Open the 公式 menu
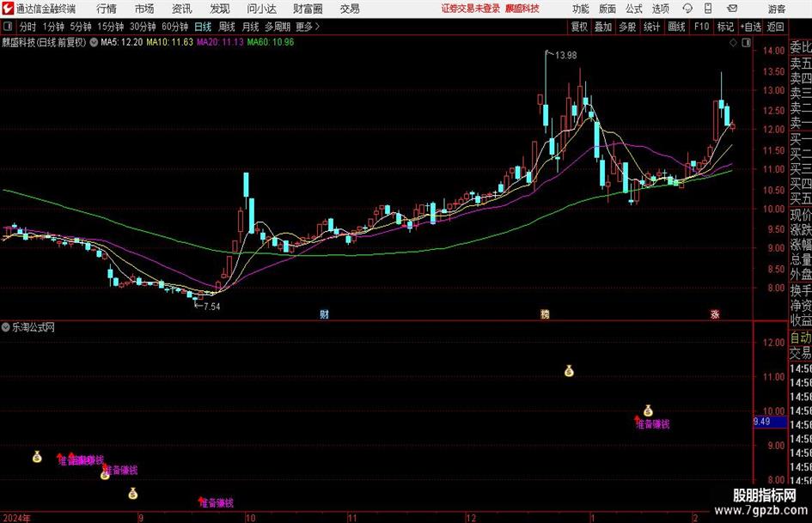 pos(633,9)
